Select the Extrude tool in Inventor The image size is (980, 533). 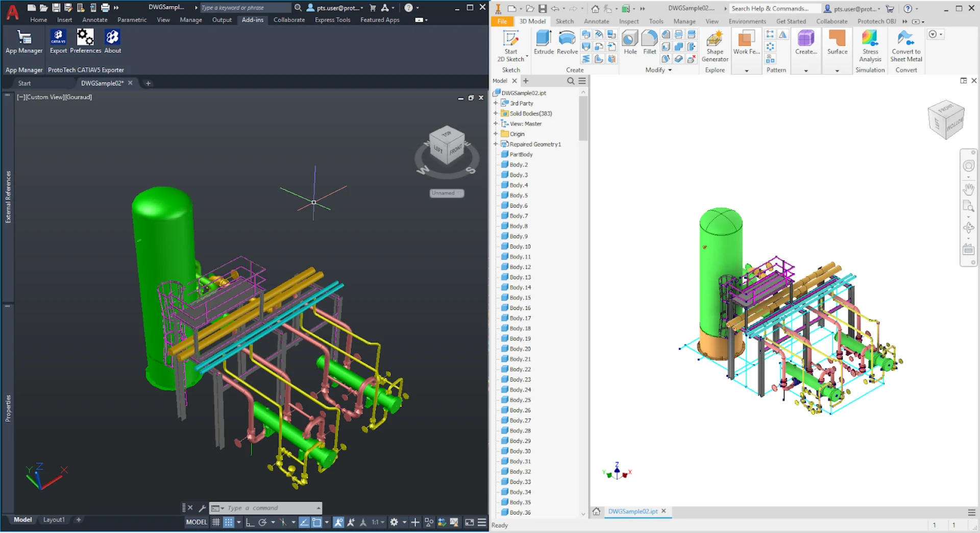click(x=544, y=43)
